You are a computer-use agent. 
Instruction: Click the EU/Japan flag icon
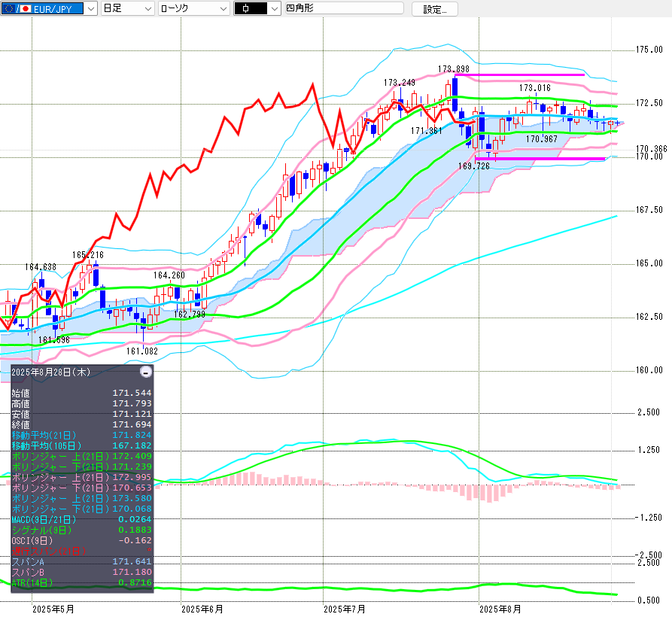point(17,8)
